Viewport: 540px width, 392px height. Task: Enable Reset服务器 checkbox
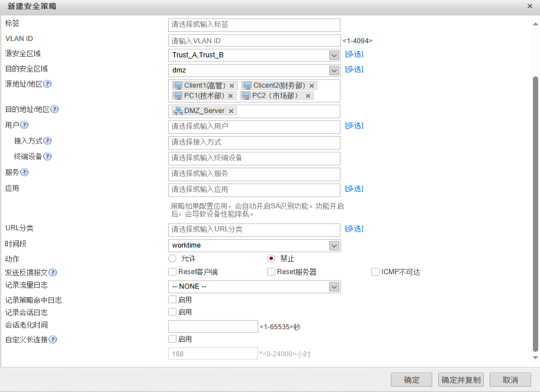coord(271,272)
